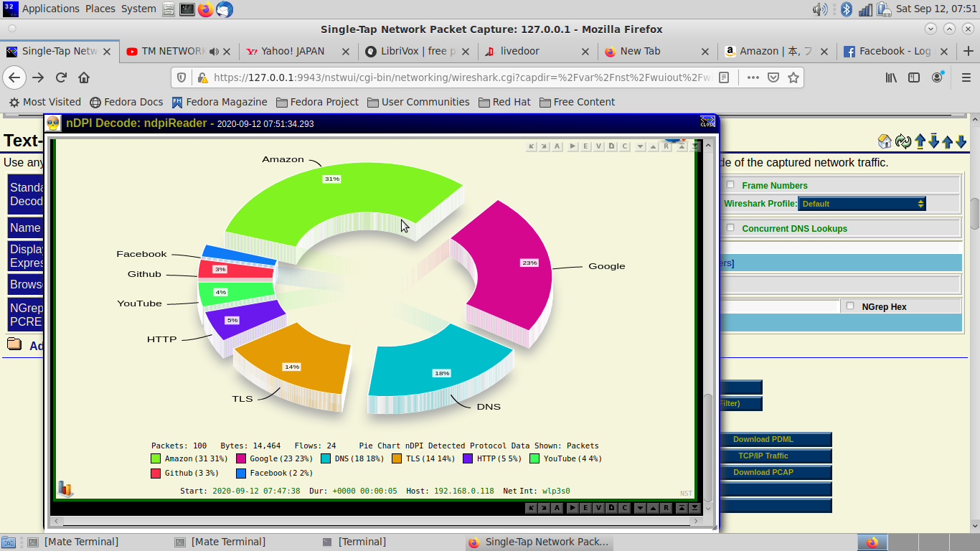Screen dimensions: 980x551
Task: Open the Firefox Library icon
Action: [891, 77]
